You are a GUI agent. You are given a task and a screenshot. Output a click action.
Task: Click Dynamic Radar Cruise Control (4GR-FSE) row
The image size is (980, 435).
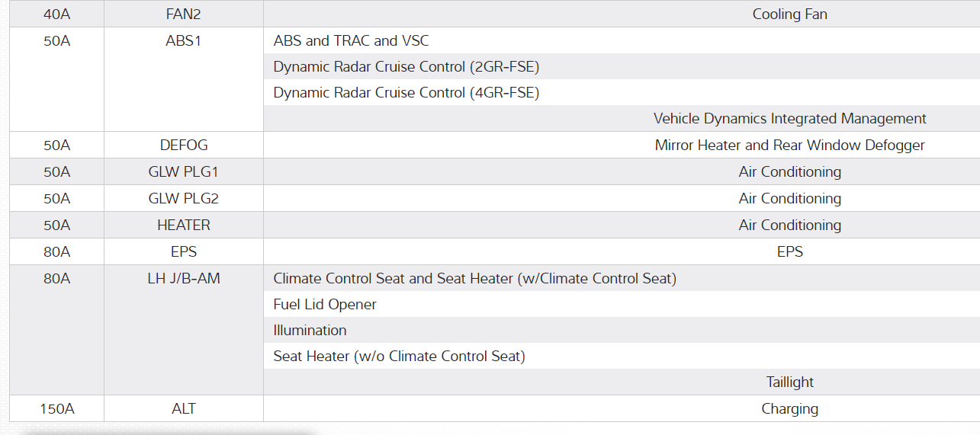(406, 92)
